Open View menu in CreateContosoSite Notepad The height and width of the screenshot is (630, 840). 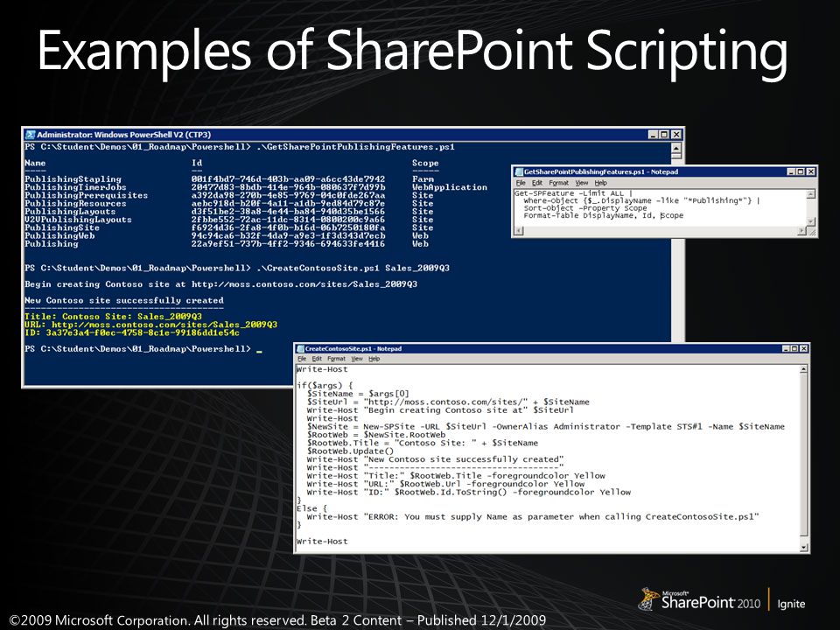click(x=357, y=359)
